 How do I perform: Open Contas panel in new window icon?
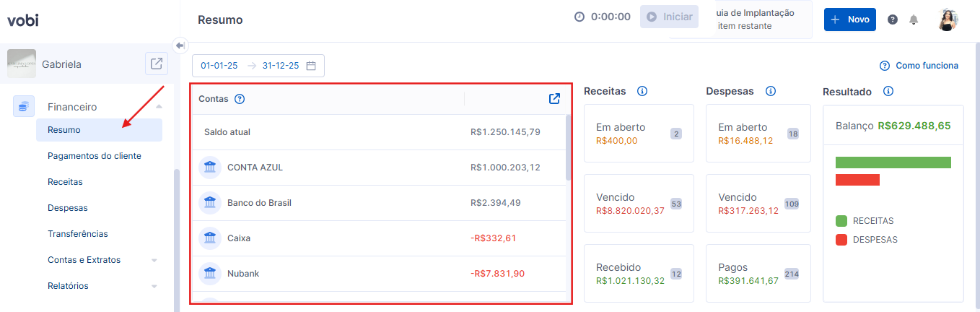[x=554, y=99]
